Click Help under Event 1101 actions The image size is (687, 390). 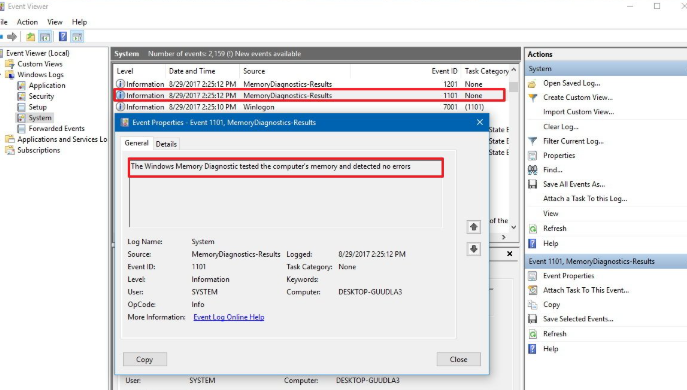click(551, 349)
